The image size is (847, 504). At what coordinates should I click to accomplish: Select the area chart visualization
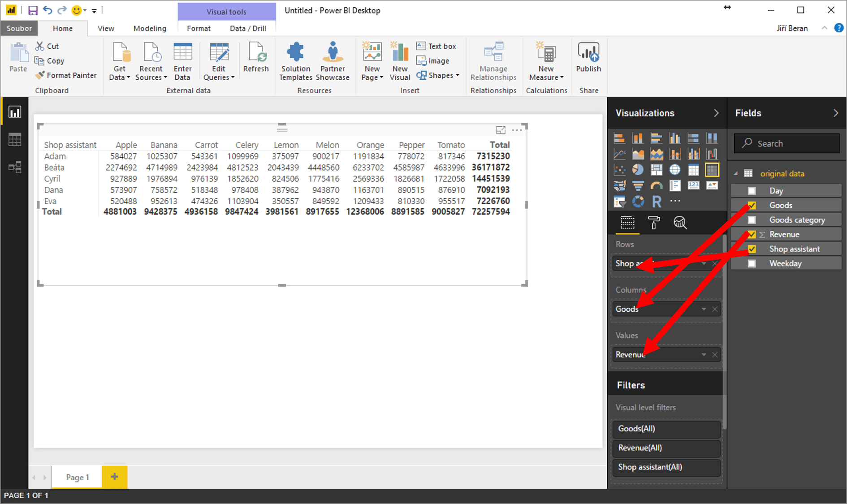(638, 155)
